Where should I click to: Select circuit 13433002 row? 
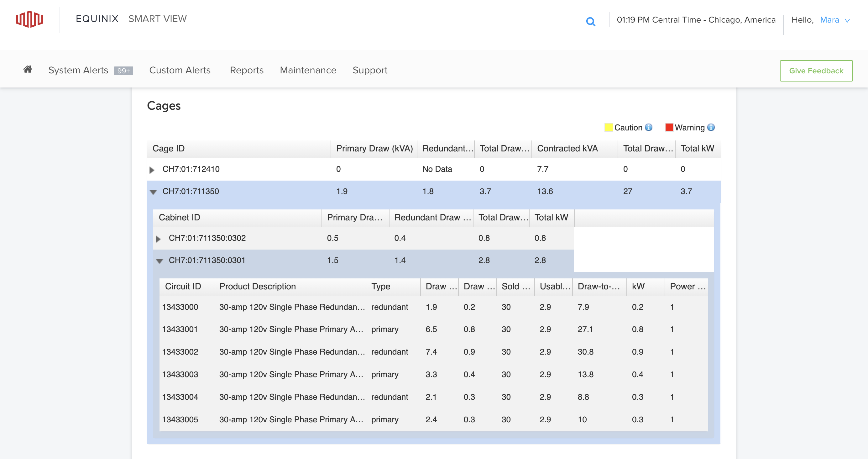click(180, 352)
